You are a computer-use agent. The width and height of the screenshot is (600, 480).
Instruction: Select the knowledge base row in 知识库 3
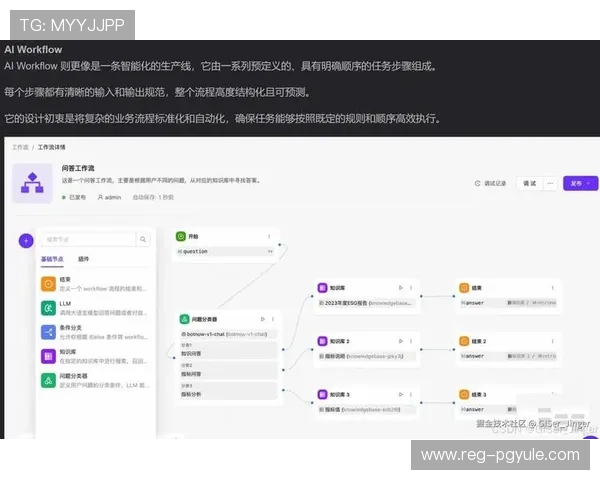tap(367, 410)
